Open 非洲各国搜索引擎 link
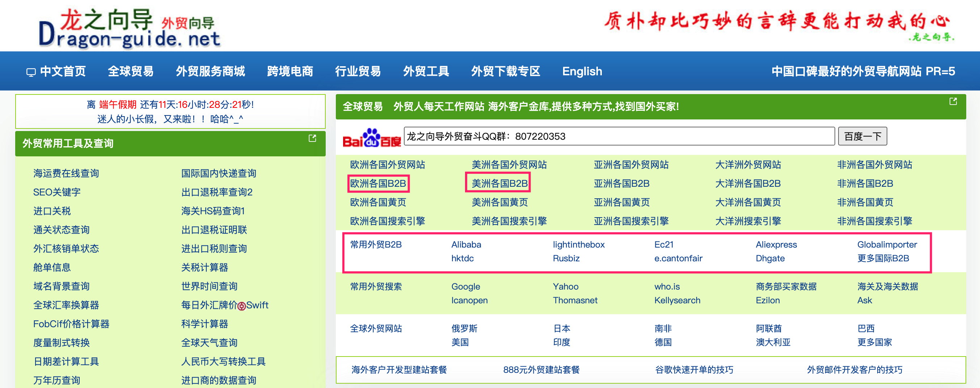The image size is (980, 388). [x=875, y=221]
